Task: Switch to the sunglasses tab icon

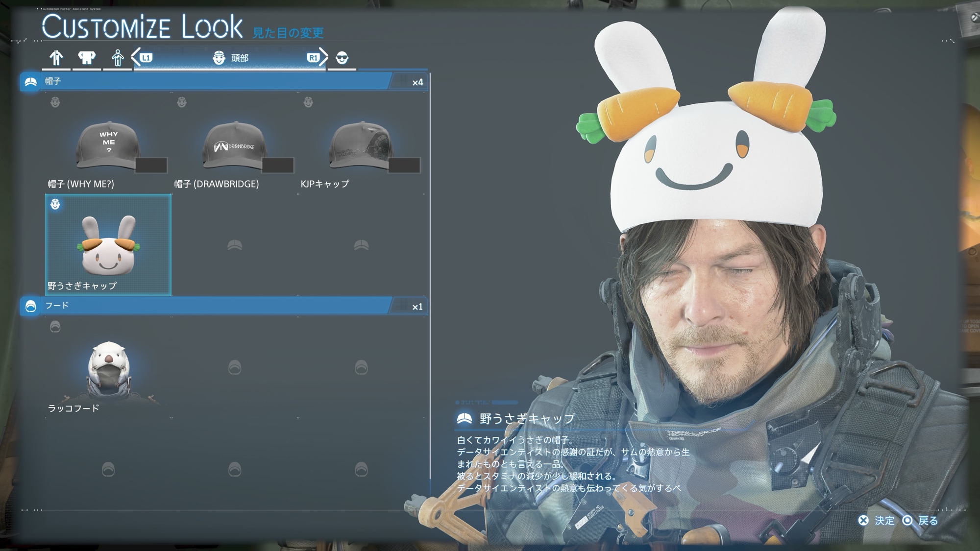Action: (x=342, y=58)
